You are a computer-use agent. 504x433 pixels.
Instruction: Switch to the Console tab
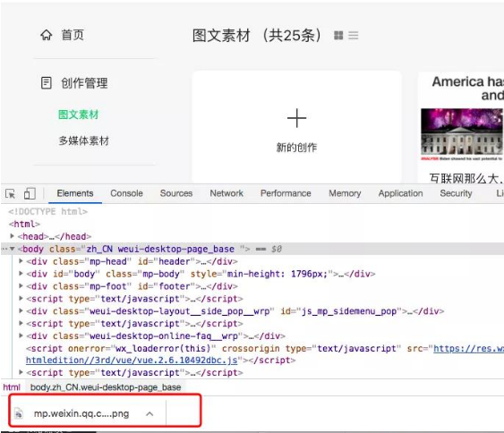coord(126,193)
